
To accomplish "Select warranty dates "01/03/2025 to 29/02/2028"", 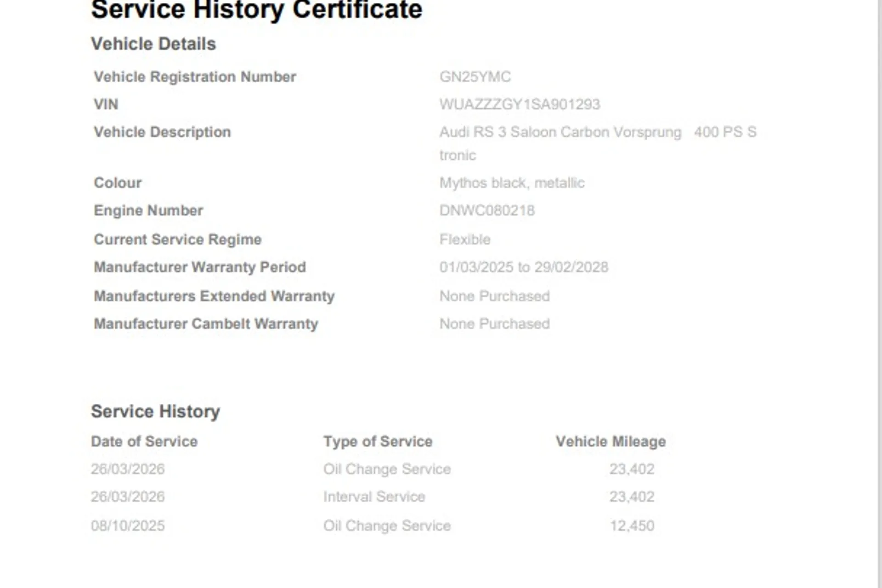I will point(524,267).
